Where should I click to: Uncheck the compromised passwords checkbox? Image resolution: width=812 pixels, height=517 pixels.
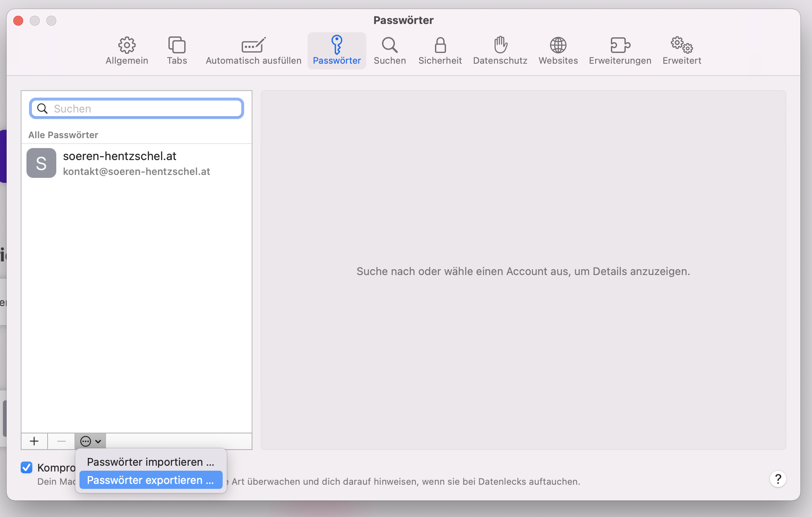[x=26, y=467]
